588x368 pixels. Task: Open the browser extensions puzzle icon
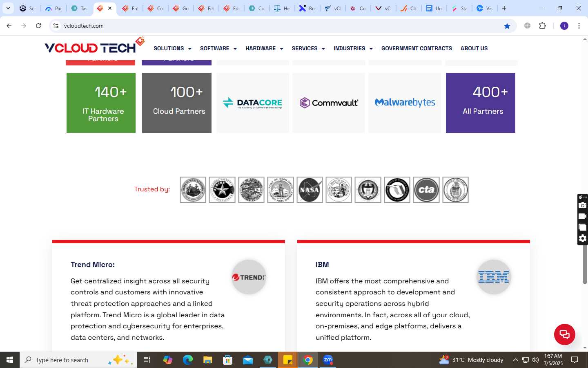tap(542, 26)
